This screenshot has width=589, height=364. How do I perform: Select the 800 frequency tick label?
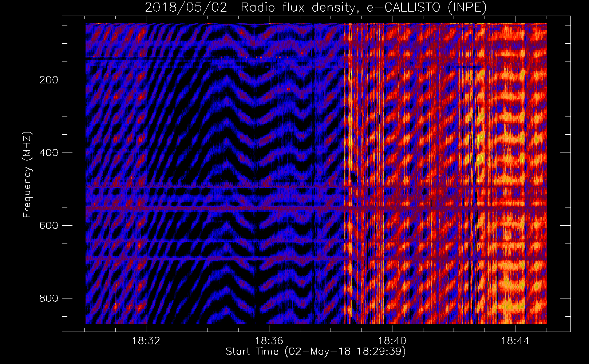pyautogui.click(x=49, y=298)
